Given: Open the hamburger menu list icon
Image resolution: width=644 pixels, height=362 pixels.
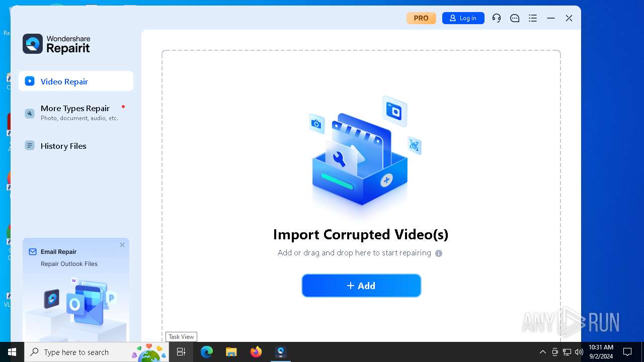Looking at the screenshot, I should tap(533, 18).
